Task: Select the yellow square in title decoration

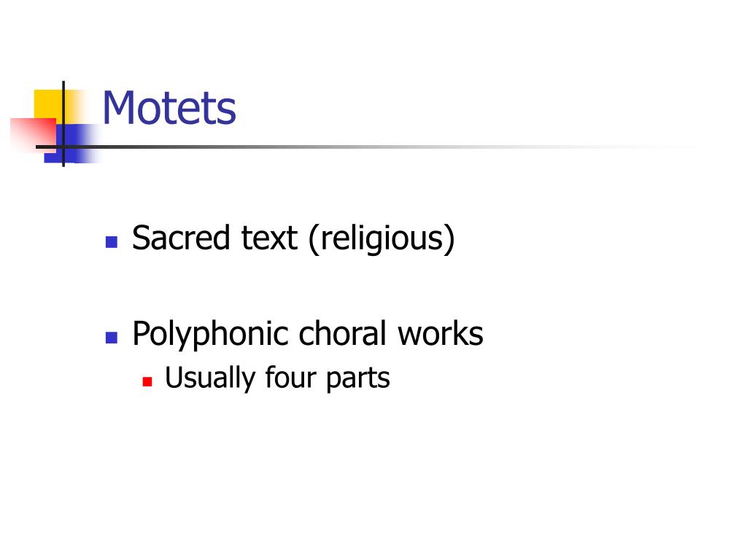Action: tap(53, 106)
